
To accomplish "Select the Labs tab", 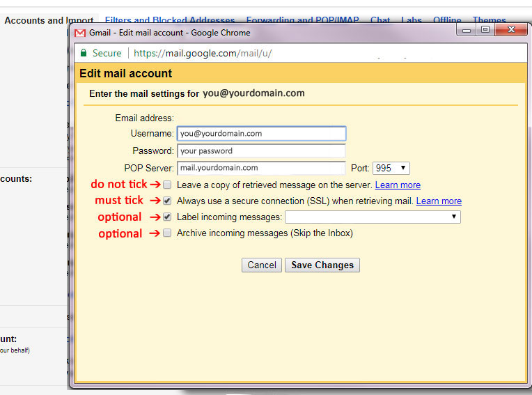I will [x=412, y=20].
